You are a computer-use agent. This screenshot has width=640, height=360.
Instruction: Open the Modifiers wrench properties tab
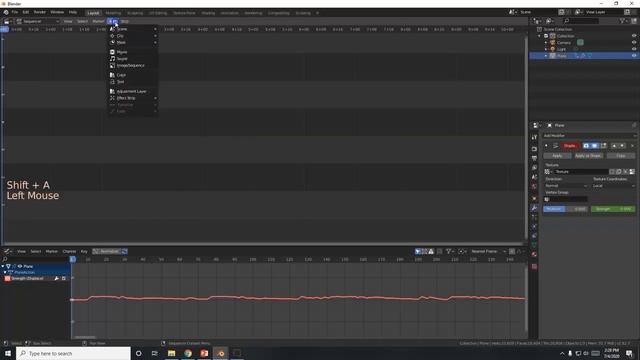(534, 208)
